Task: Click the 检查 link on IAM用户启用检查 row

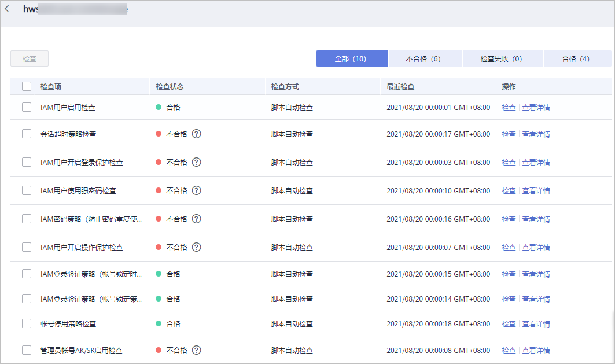Action: pyautogui.click(x=509, y=107)
